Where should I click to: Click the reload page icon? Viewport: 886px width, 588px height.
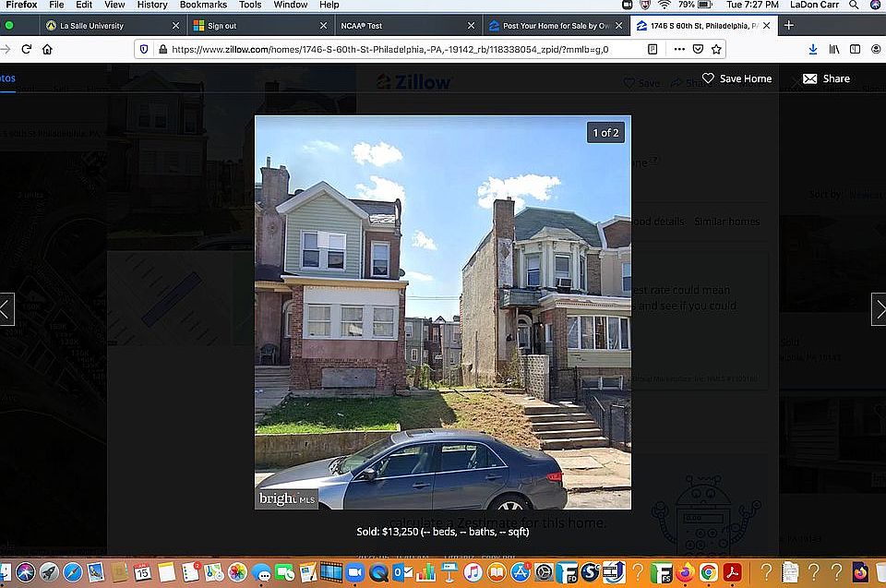(x=27, y=49)
